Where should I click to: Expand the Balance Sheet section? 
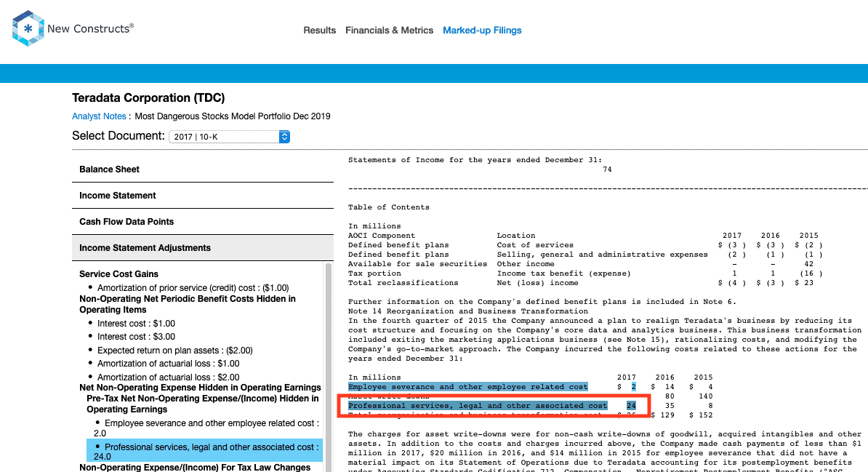click(203, 169)
